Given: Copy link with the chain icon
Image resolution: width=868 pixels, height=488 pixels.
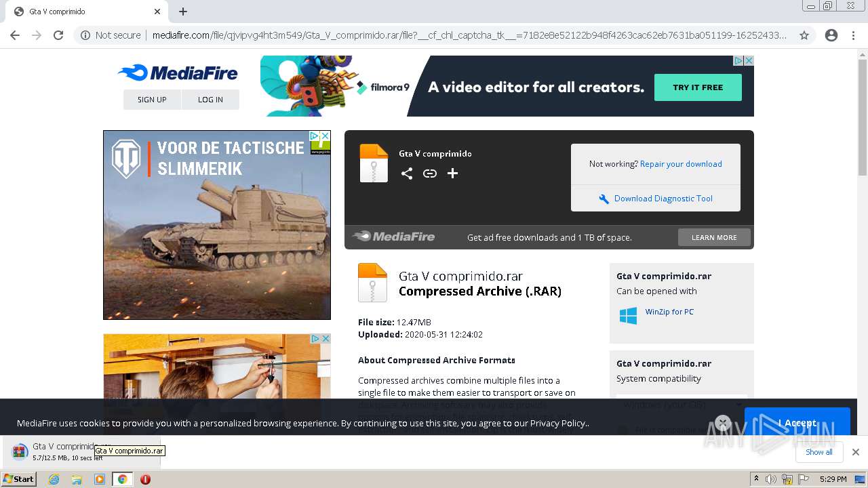Looking at the screenshot, I should pos(429,174).
